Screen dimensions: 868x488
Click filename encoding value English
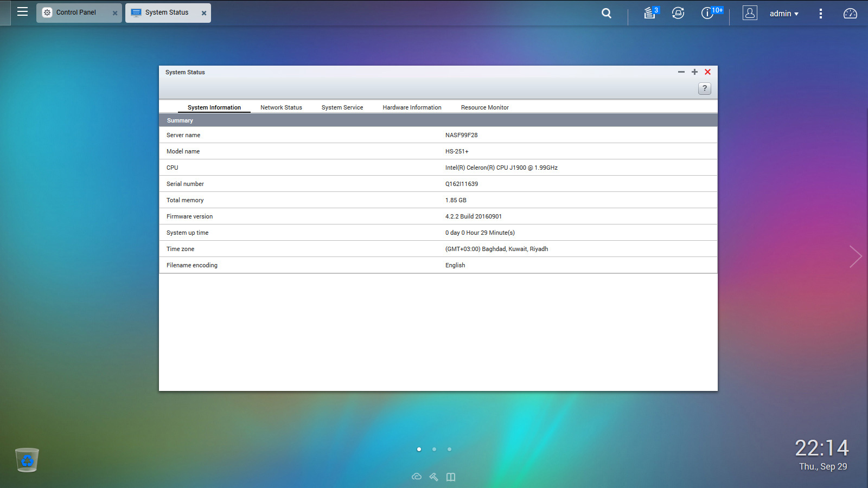coord(455,265)
